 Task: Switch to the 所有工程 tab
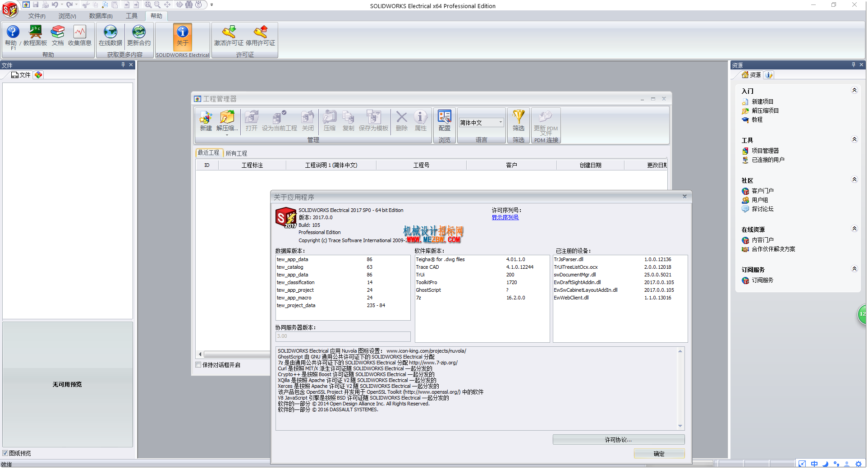coord(236,153)
